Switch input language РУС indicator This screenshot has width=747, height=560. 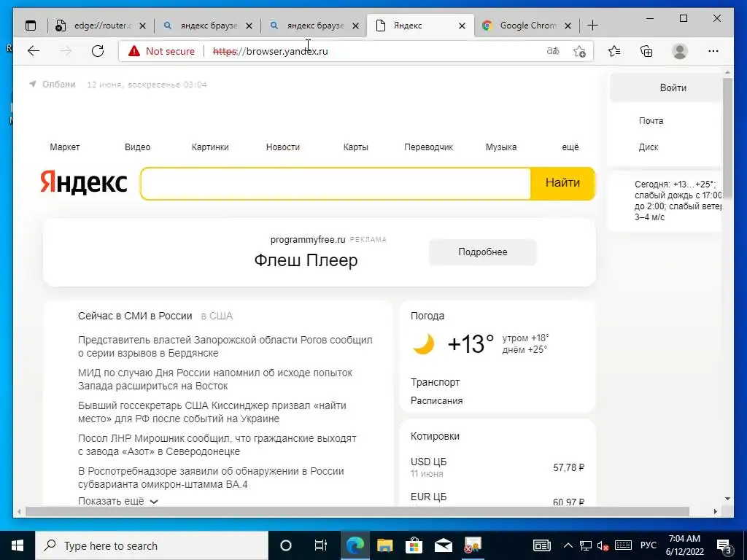pos(648,545)
